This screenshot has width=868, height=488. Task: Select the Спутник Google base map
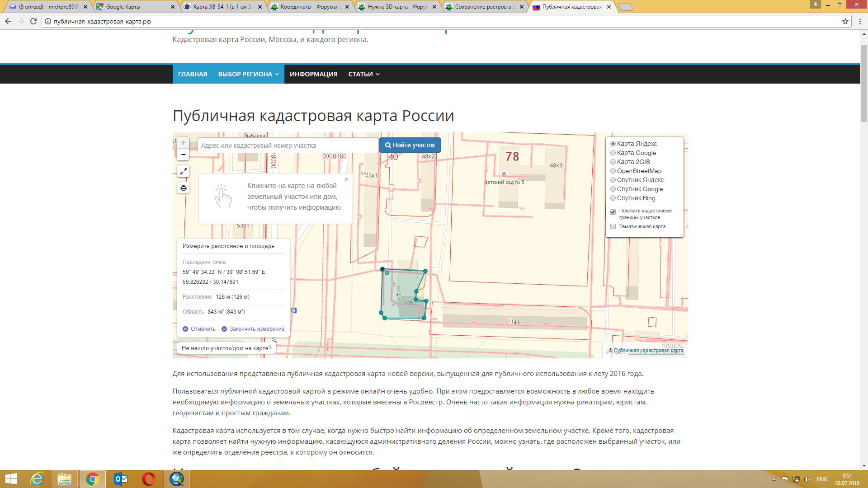click(613, 189)
